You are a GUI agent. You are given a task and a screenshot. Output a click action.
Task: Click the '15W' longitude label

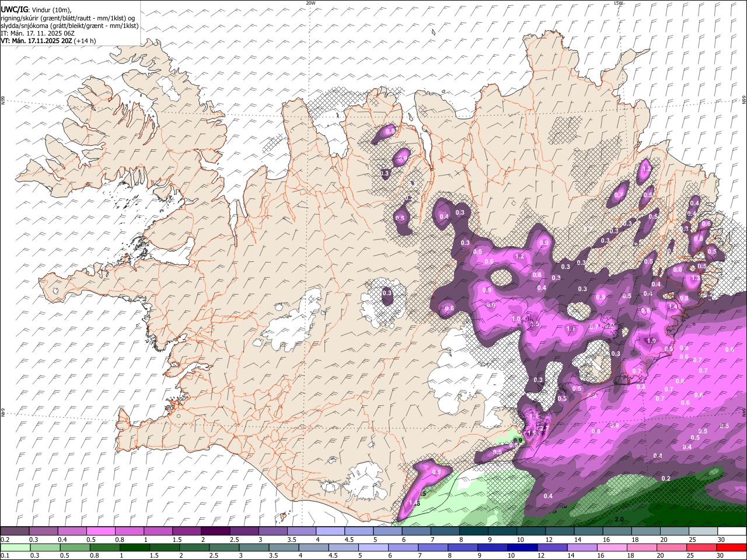(x=618, y=3)
